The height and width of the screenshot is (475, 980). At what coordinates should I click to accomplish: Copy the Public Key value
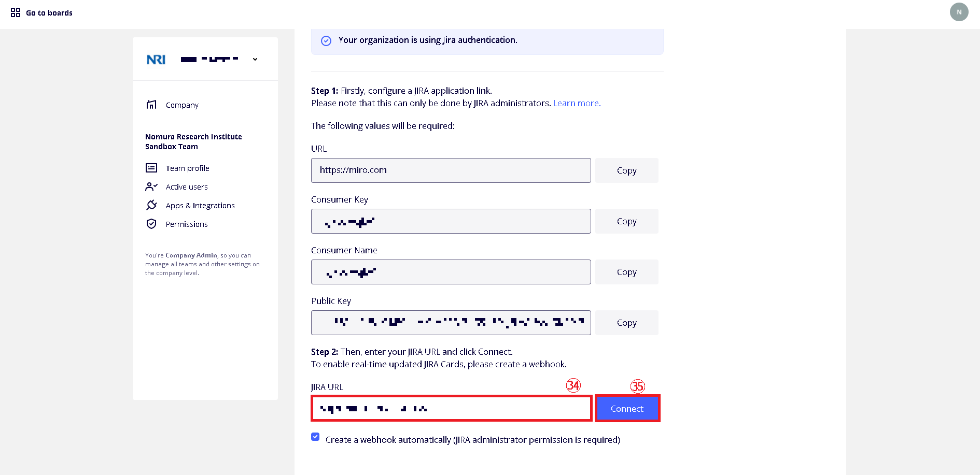626,323
